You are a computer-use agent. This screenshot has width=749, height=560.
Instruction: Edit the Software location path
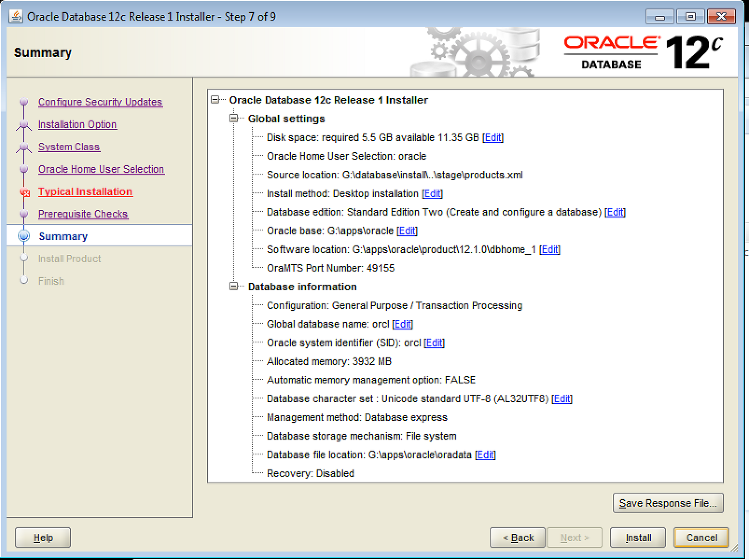point(550,250)
